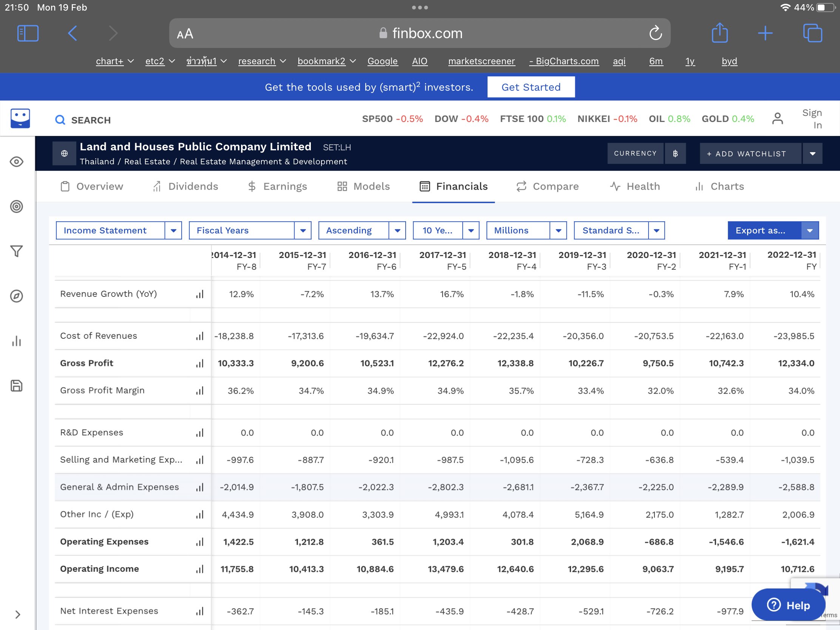Screen dimensions: 840x630
Task: Open Ascending sort order dropdown
Action: 362,230
